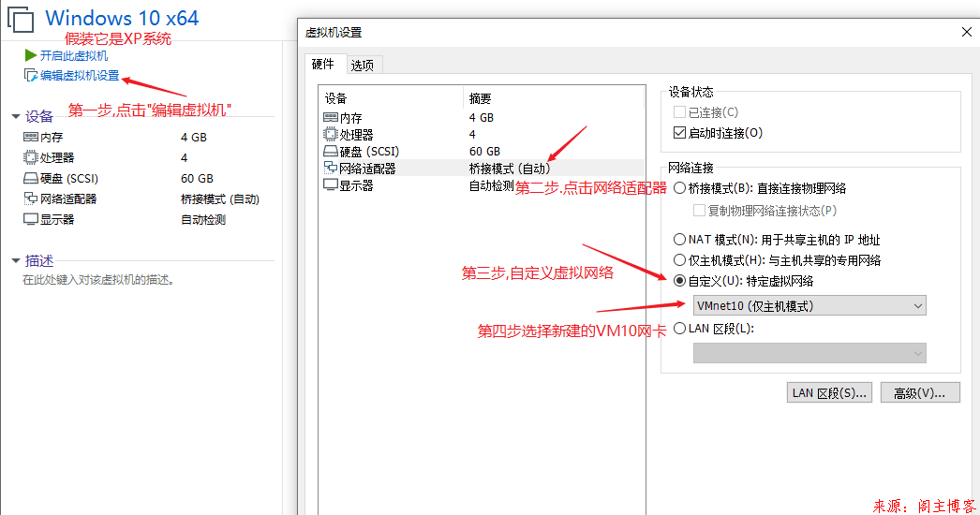Image resolution: width=980 pixels, height=515 pixels.
Task: Click the green play icon to power on VM
Action: pos(31,55)
